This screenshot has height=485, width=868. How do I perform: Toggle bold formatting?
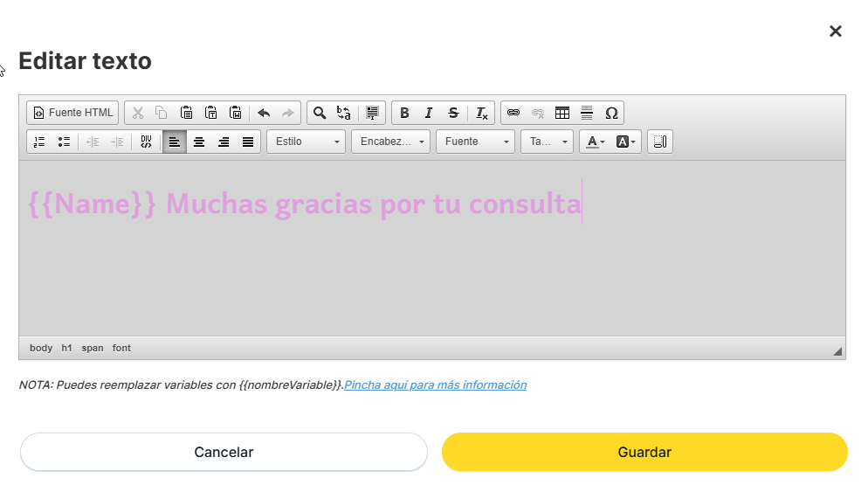point(404,113)
